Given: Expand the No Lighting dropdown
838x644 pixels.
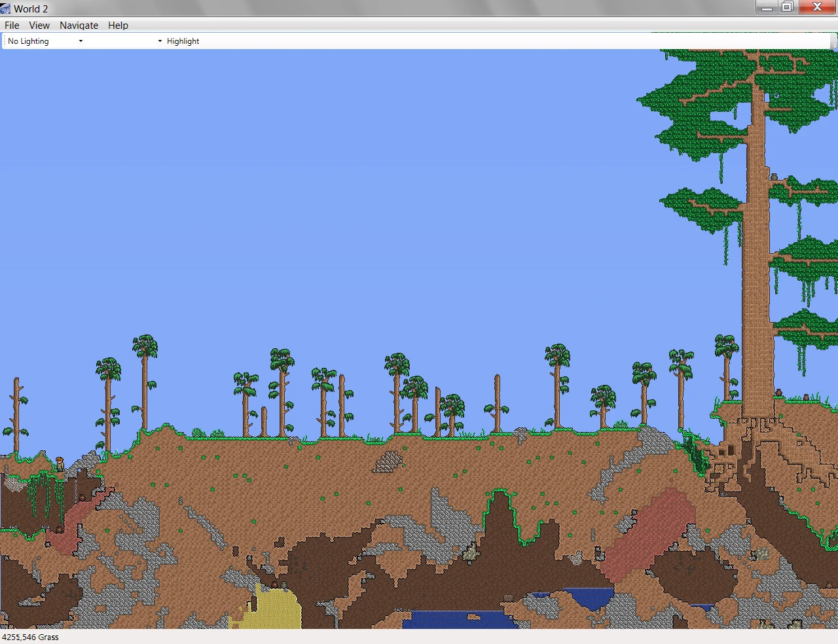Looking at the screenshot, I should [45, 41].
